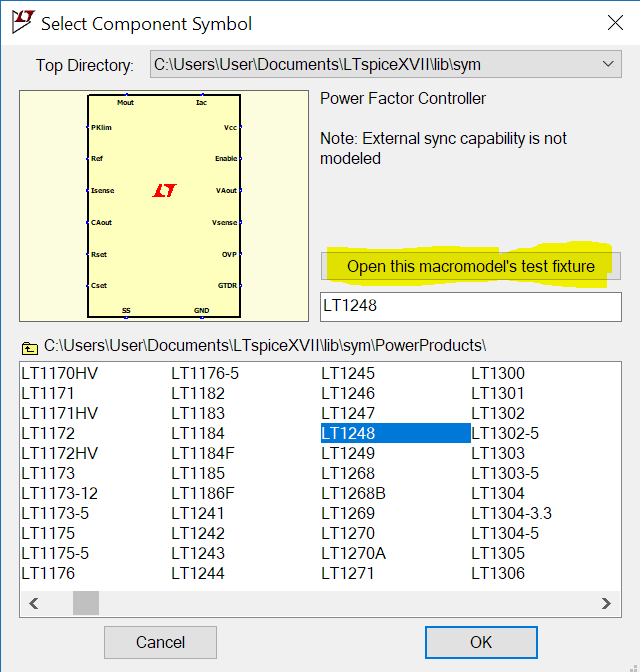Choose LT1303 from the list
640x672 pixels.
498,453
